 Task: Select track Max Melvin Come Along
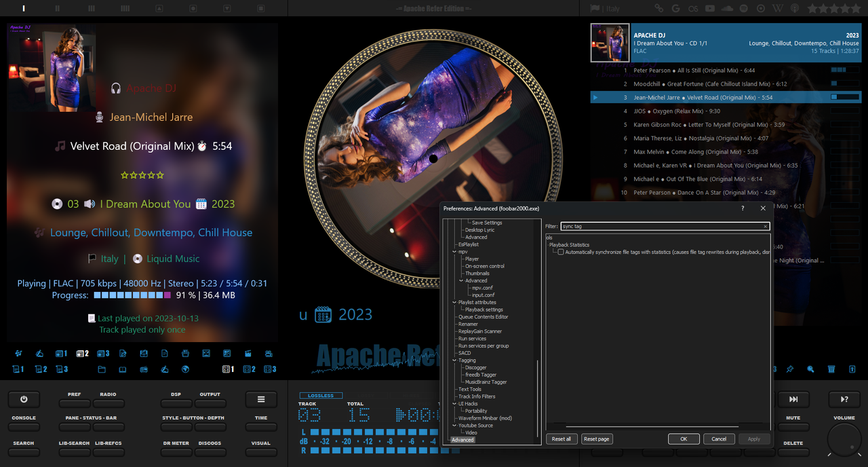pyautogui.click(x=726, y=152)
